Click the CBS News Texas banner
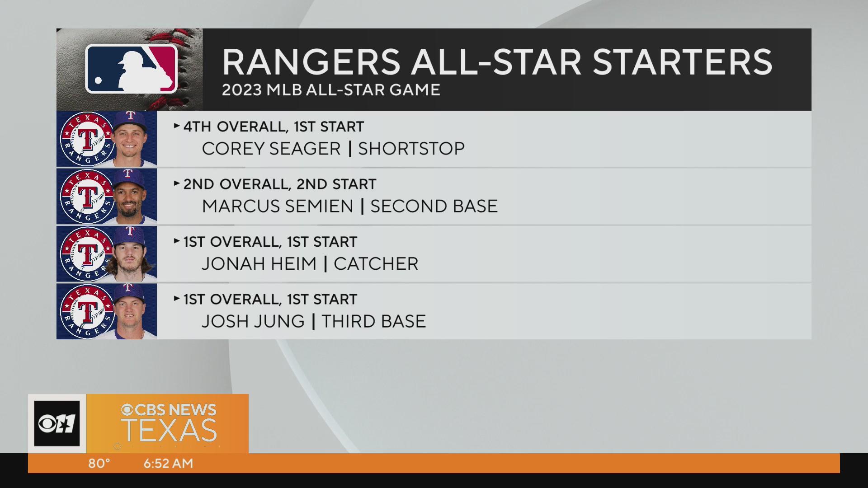 click(168, 423)
